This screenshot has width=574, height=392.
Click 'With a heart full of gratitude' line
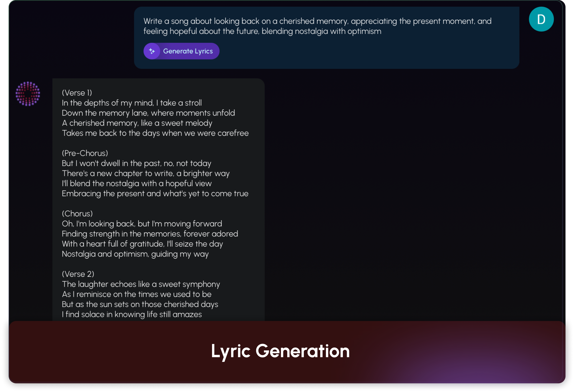point(142,244)
